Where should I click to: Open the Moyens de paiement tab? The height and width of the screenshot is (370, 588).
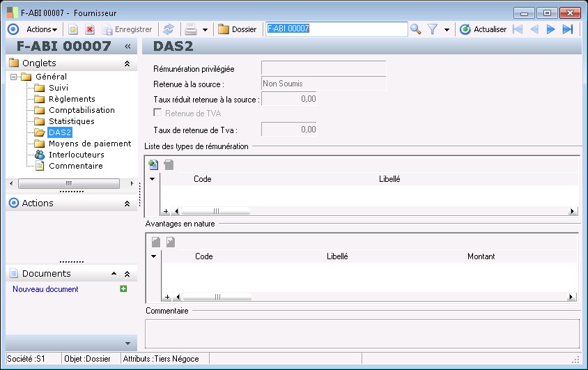(x=90, y=144)
